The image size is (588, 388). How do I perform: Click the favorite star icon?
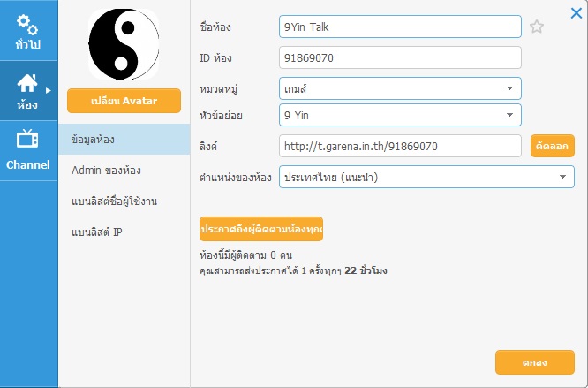pyautogui.click(x=537, y=27)
